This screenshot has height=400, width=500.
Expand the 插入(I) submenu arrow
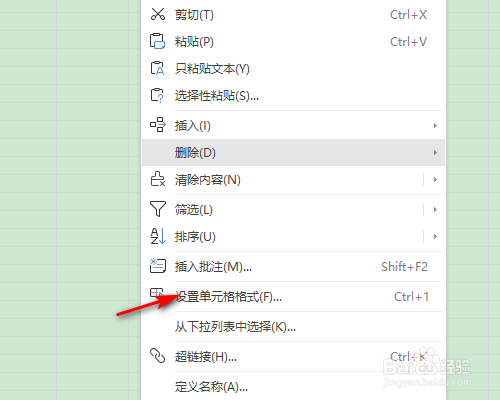click(x=435, y=125)
